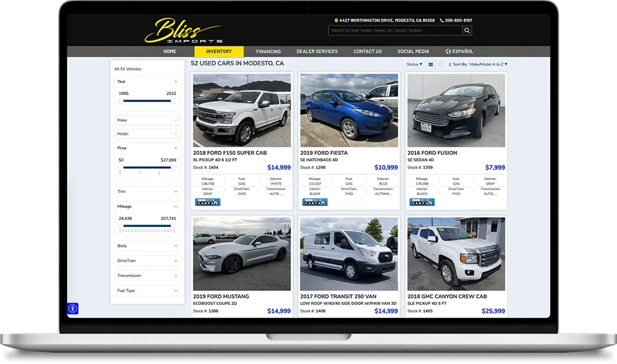Screen dimensions: 617x364
Task: Click the $25,999 Canyon price
Action: (x=493, y=311)
